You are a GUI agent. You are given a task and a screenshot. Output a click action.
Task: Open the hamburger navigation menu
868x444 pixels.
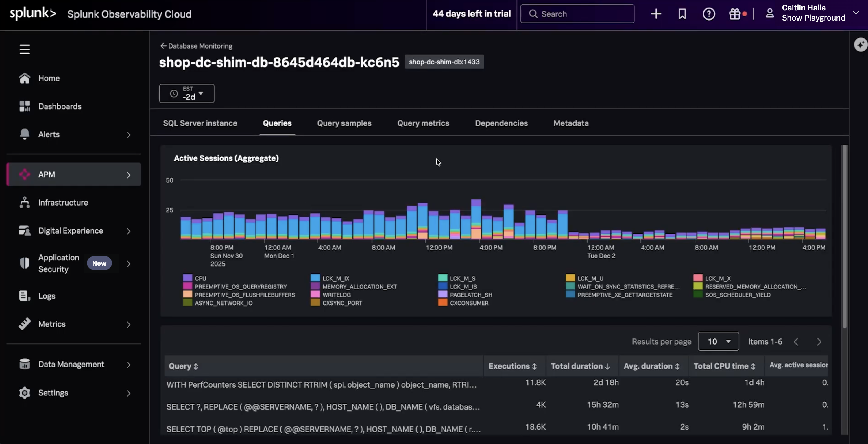tap(25, 49)
